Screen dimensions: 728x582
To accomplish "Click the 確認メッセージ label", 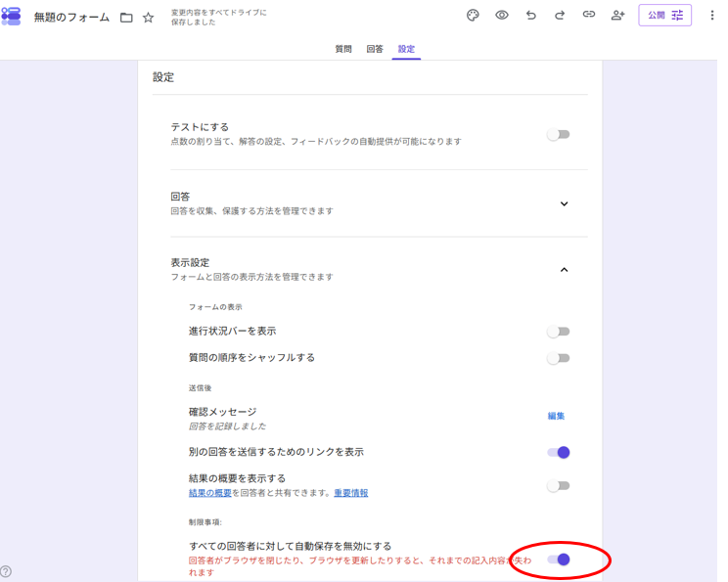I will (222, 412).
